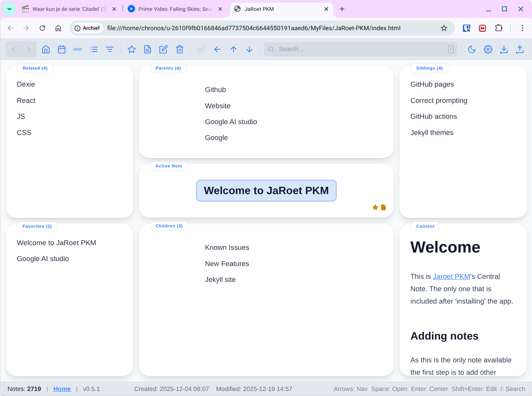Create a new note with the document icon

click(147, 49)
